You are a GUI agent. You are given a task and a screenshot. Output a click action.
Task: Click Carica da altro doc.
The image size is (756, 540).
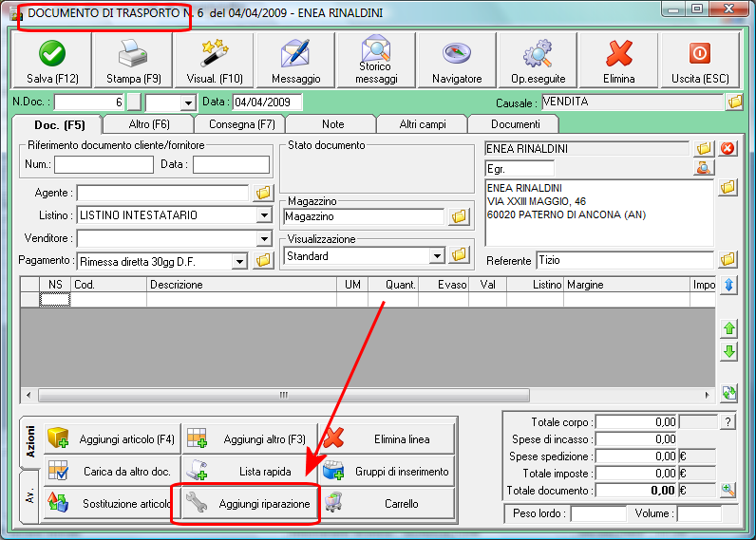(x=112, y=471)
